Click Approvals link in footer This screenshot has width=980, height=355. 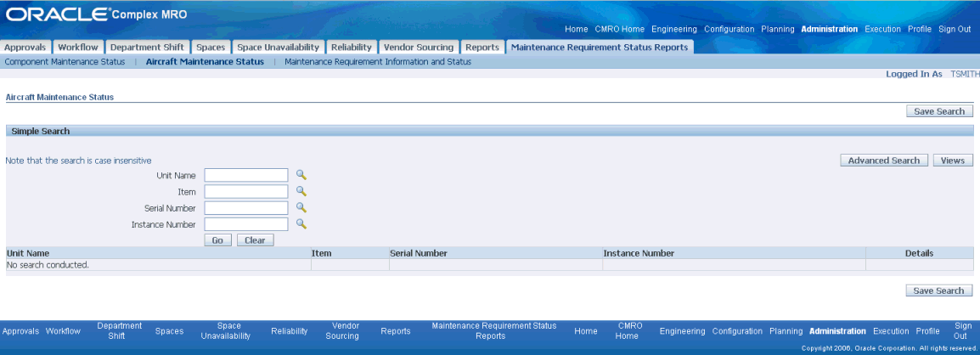pos(20,331)
